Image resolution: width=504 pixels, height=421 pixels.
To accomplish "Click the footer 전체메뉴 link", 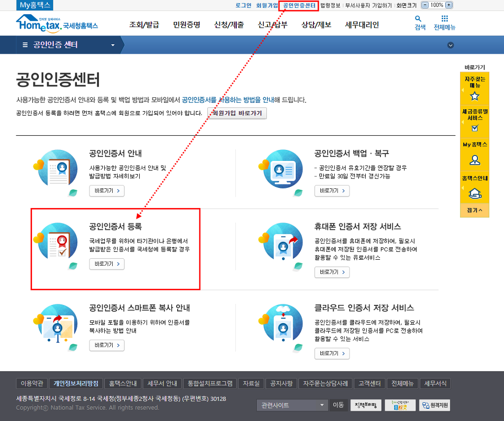I will click(402, 384).
